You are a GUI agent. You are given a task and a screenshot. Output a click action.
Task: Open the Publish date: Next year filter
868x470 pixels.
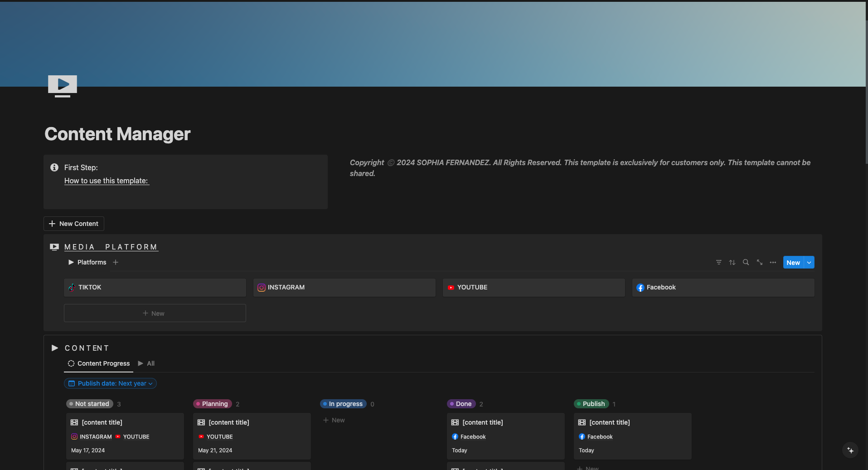(110, 383)
